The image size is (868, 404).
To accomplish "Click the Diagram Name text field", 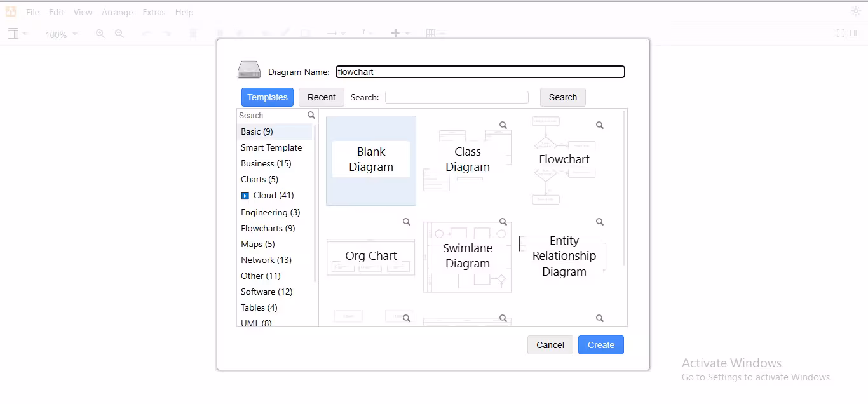I will [x=480, y=72].
